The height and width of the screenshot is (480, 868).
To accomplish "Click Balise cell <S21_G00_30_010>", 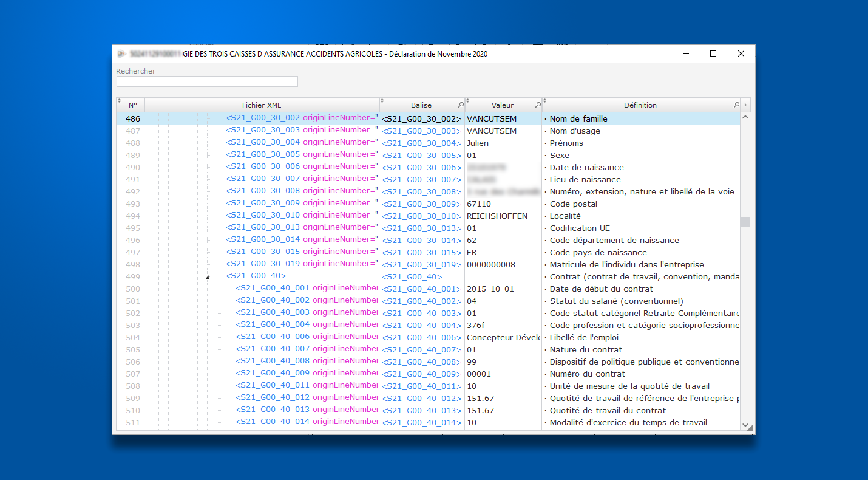I will (422, 216).
